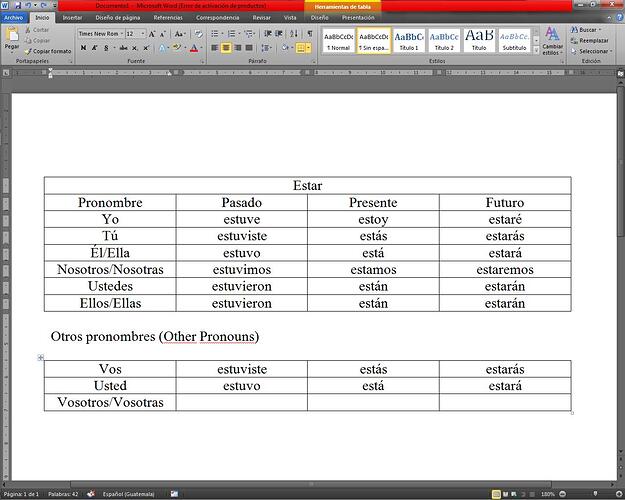Click spelling check icon in status bar
This screenshot has height=500, width=625.
click(91, 494)
